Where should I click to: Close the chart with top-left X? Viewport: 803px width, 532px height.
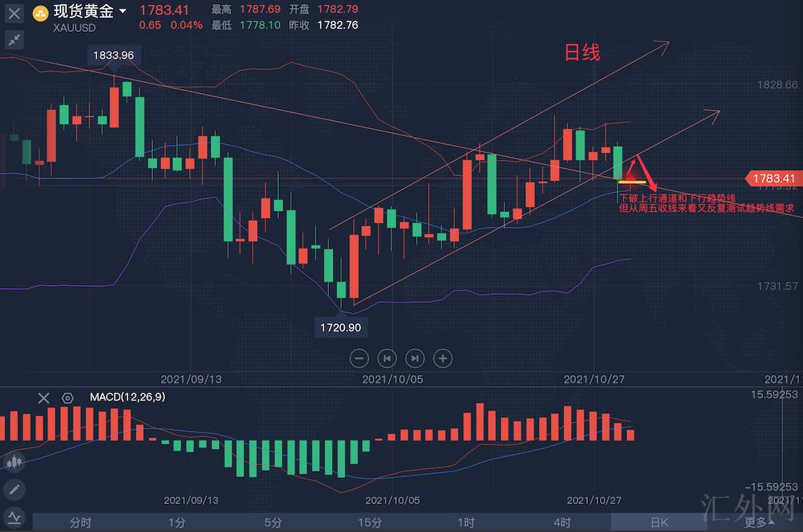tap(14, 13)
